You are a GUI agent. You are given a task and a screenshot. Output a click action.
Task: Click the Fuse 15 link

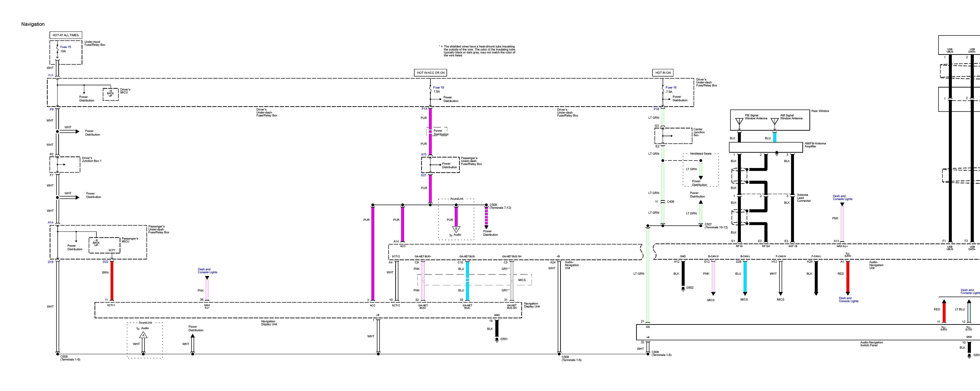(66, 47)
